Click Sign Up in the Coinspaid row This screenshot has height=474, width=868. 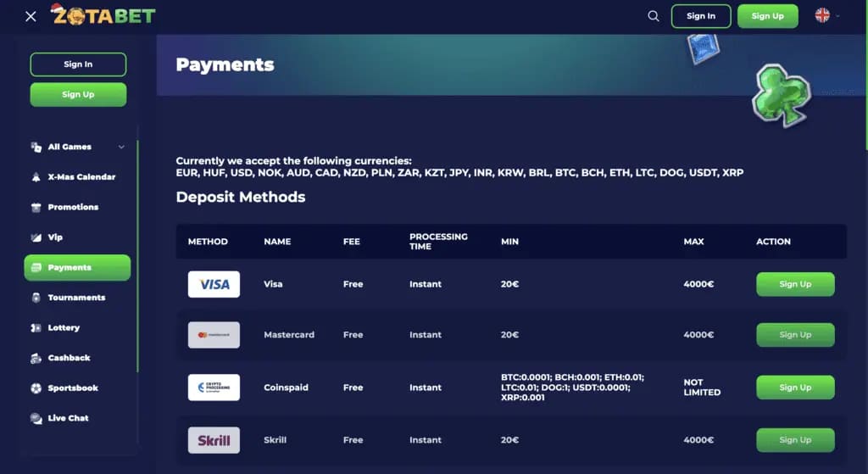[795, 388]
